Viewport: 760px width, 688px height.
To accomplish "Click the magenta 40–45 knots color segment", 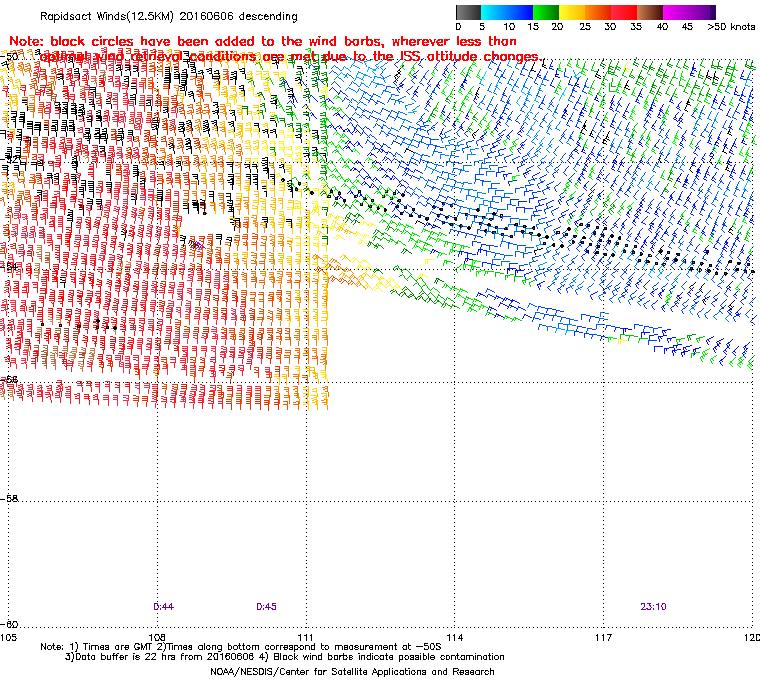I will click(676, 12).
